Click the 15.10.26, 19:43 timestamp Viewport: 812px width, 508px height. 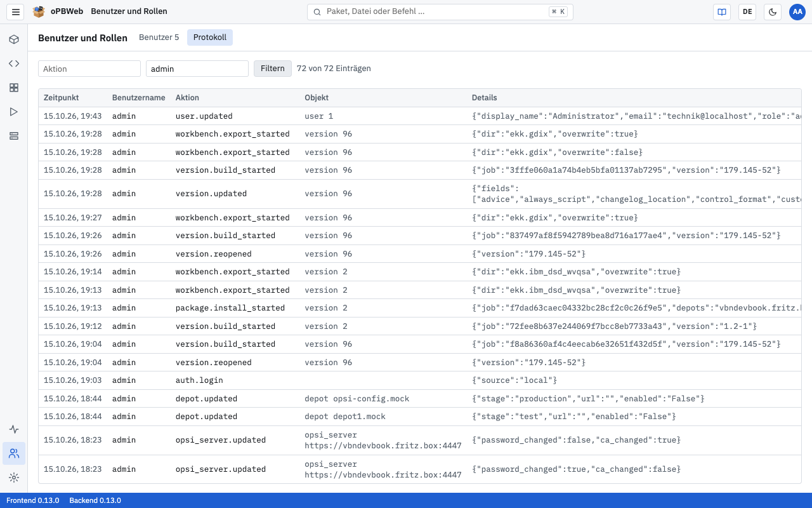coord(73,116)
